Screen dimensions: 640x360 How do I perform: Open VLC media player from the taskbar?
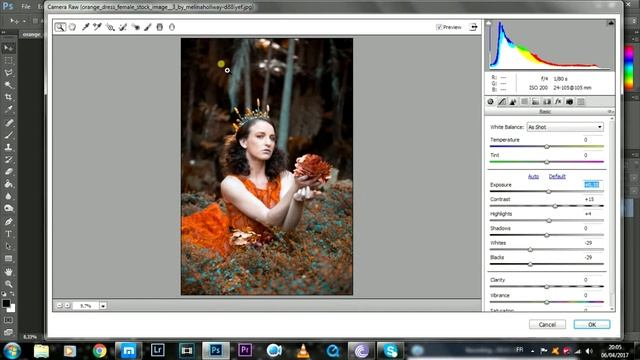(x=303, y=351)
